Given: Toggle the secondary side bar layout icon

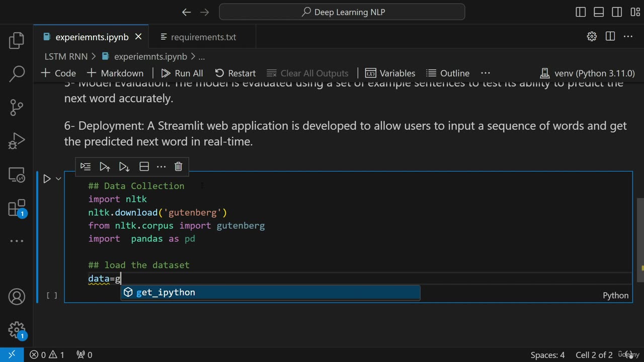Looking at the screenshot, I should coord(617,12).
